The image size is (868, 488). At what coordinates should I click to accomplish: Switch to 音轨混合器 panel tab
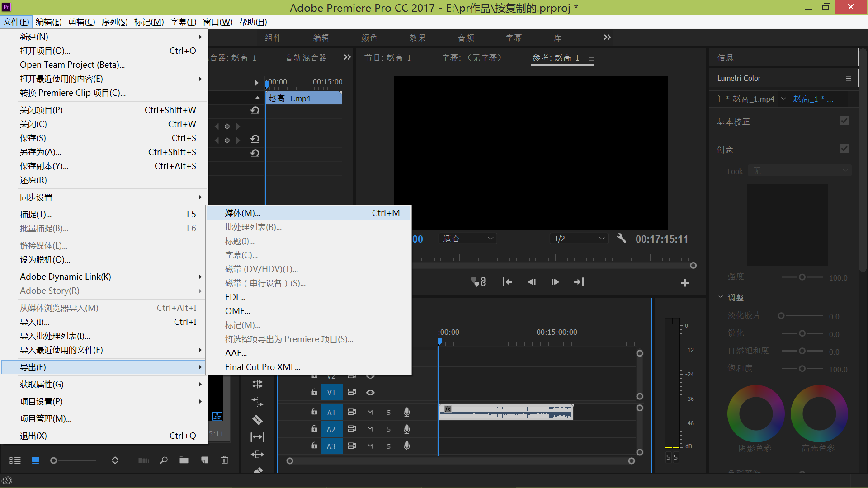click(306, 57)
